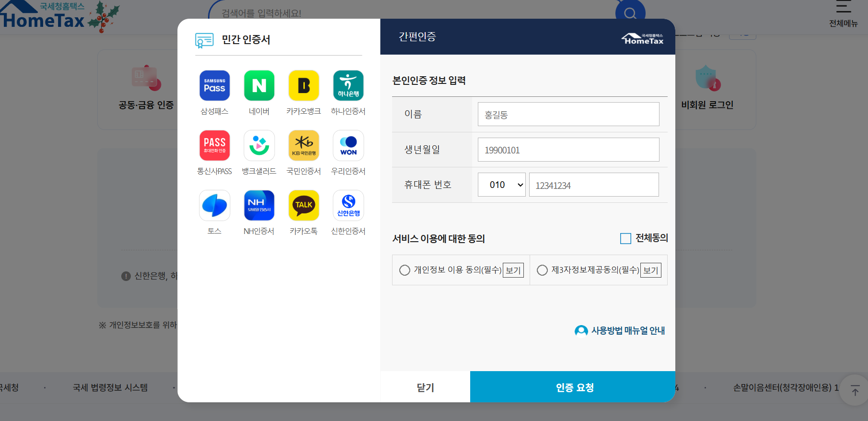The image size is (868, 421).
Task: Select the telecom PASS certificate icon
Action: click(214, 145)
